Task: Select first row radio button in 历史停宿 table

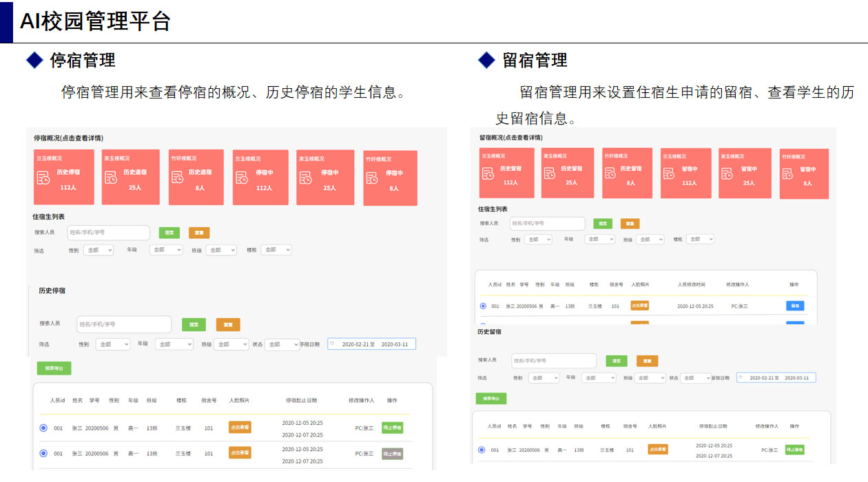Action: coord(43,428)
